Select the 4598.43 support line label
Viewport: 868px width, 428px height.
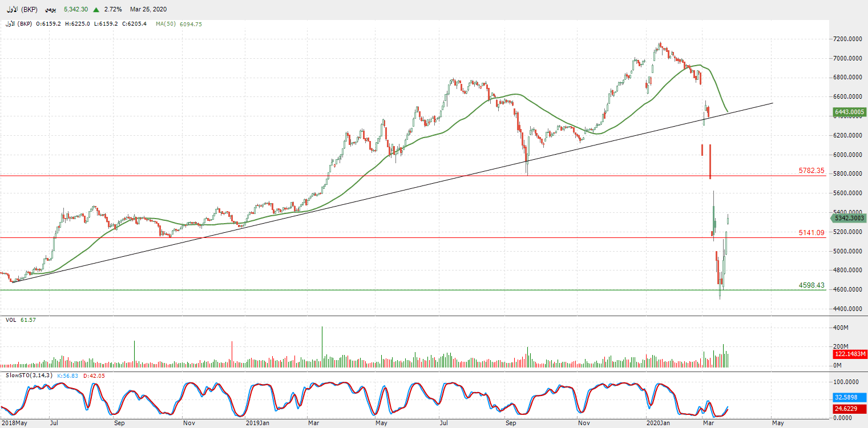pyautogui.click(x=812, y=285)
